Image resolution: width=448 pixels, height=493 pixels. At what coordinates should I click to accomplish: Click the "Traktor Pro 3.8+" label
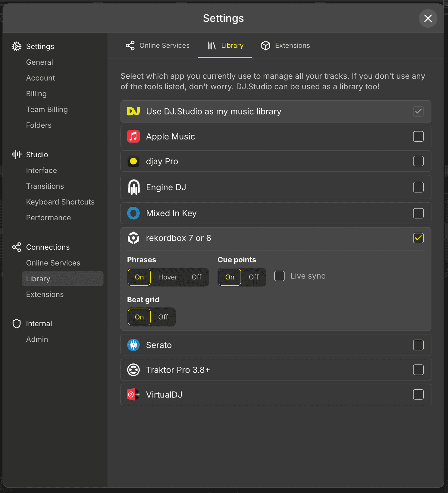coord(178,370)
